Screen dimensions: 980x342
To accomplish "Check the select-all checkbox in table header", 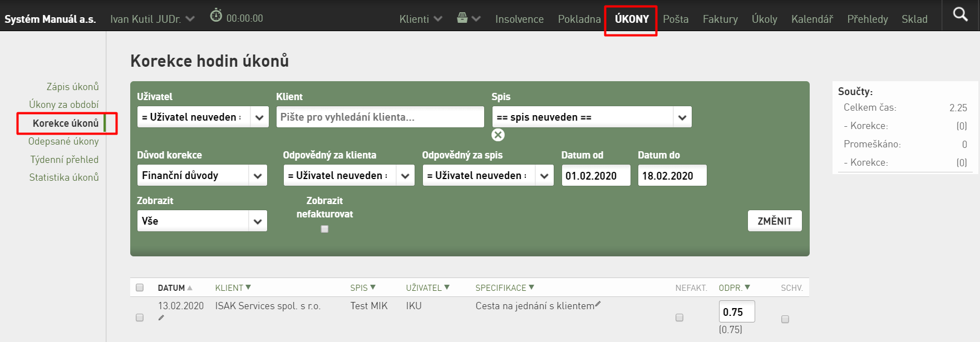I will 140,288.
